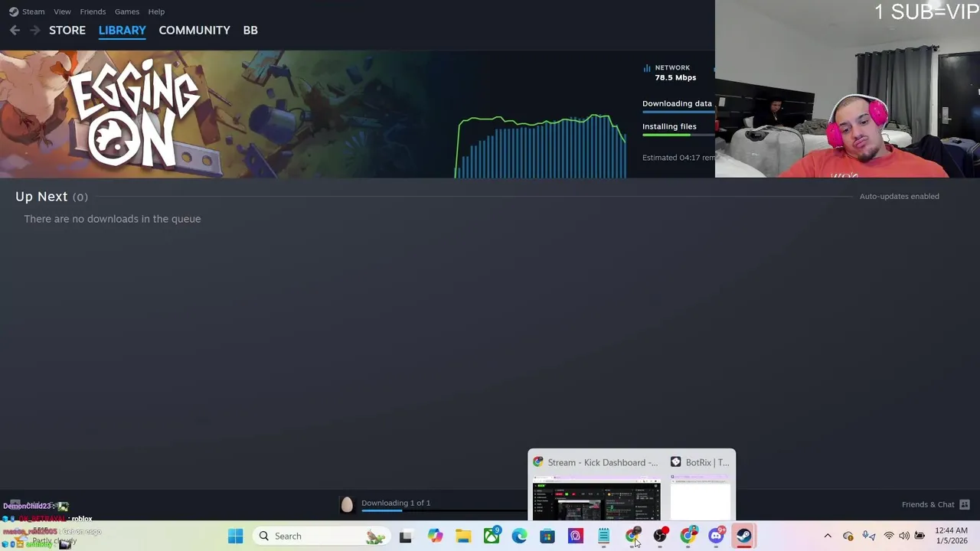The image size is (980, 551).
Task: Open the BB profile tab
Action: point(250,30)
